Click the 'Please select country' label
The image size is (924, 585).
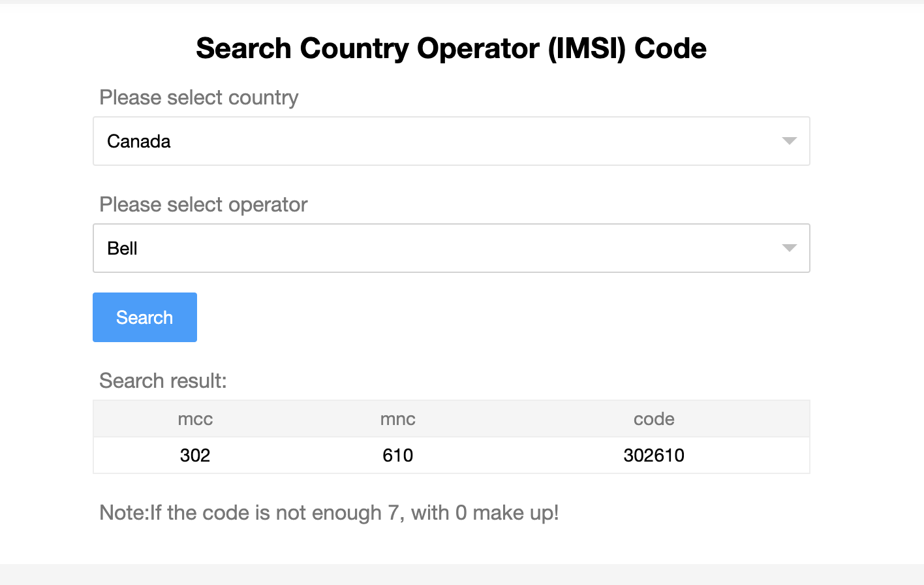(199, 97)
